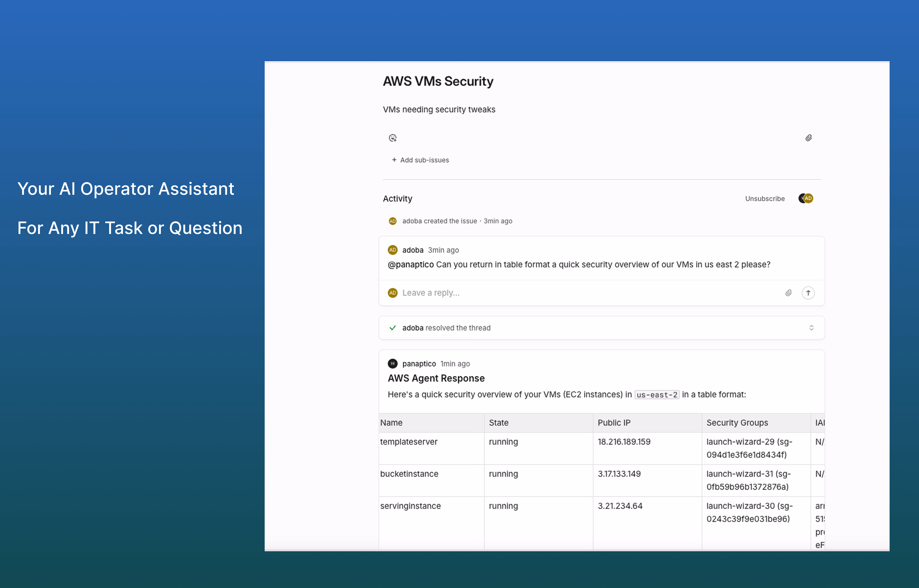Screen dimensions: 919x588
Task: Click Add sub-issues
Action: (x=420, y=160)
